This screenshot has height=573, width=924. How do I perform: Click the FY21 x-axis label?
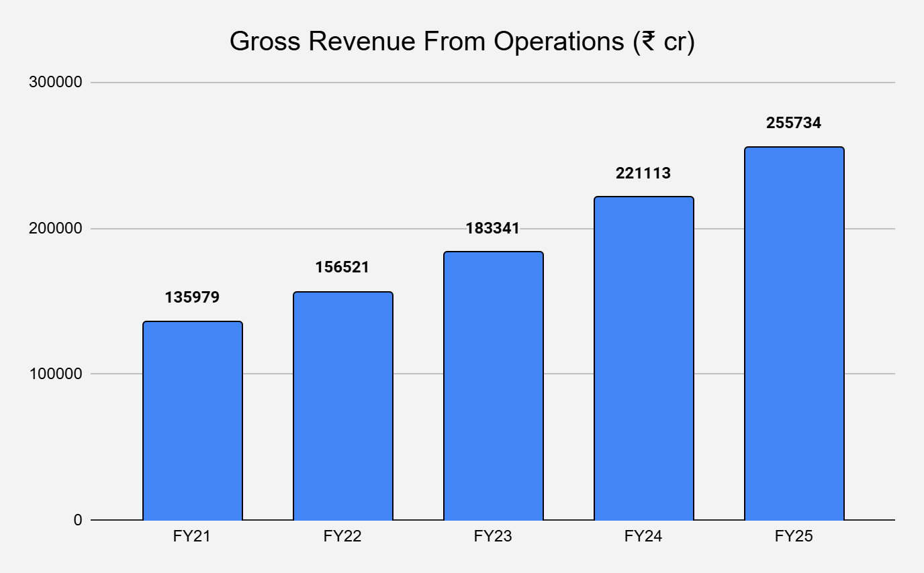(x=192, y=536)
